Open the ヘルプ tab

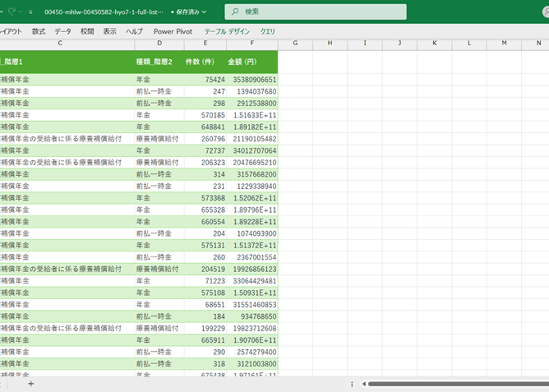click(x=134, y=31)
